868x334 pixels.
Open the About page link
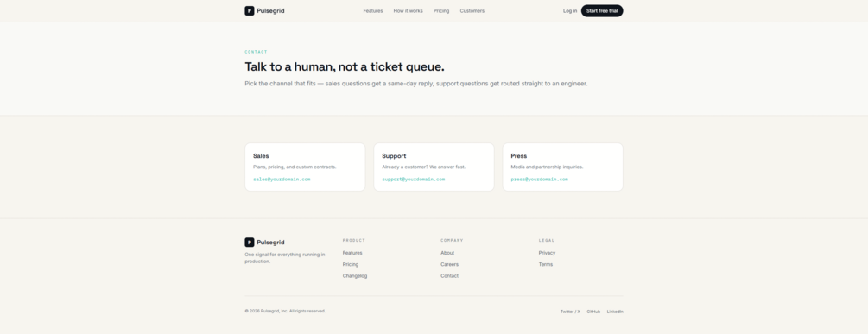(x=447, y=253)
